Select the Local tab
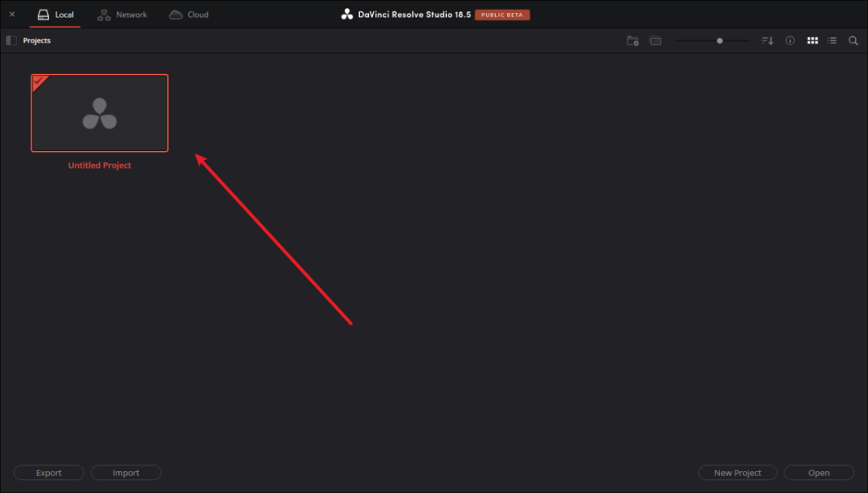Image resolution: width=868 pixels, height=493 pixels. (x=55, y=14)
